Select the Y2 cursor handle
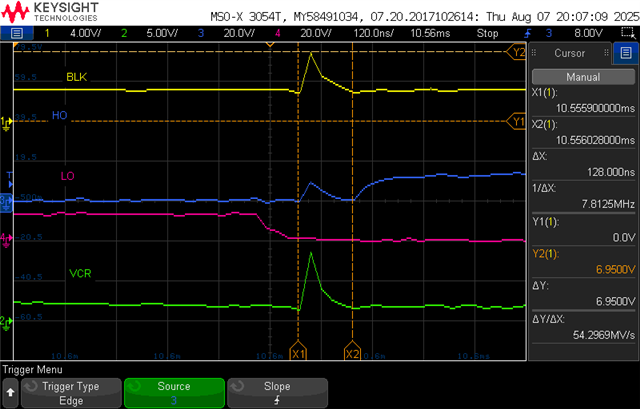This screenshot has height=409, width=640. click(x=517, y=52)
